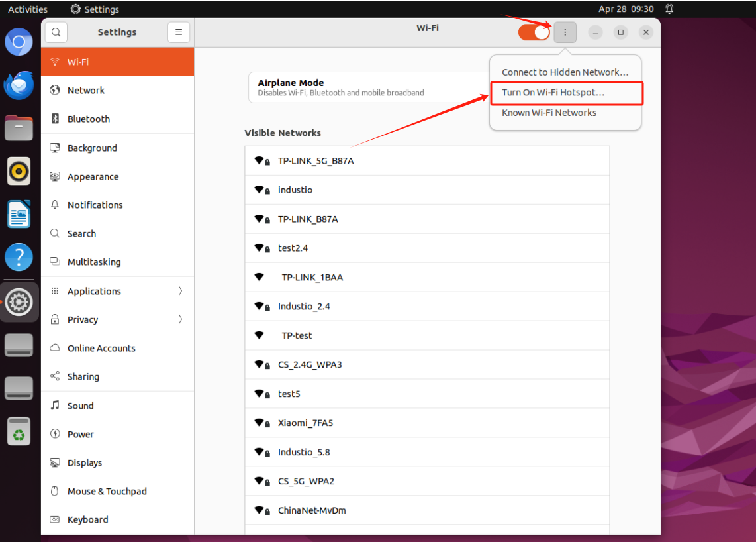Open Bluetooth settings in sidebar
756x542 pixels.
tap(89, 119)
